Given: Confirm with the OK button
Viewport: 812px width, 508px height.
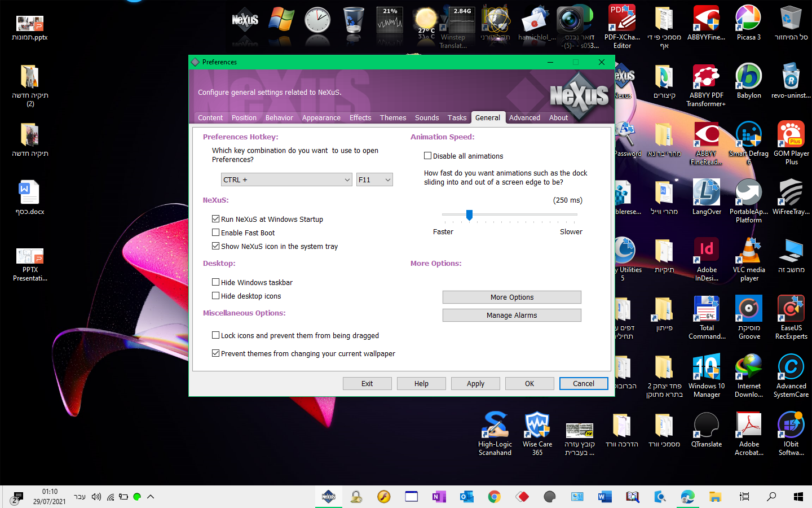Looking at the screenshot, I should coord(529,383).
